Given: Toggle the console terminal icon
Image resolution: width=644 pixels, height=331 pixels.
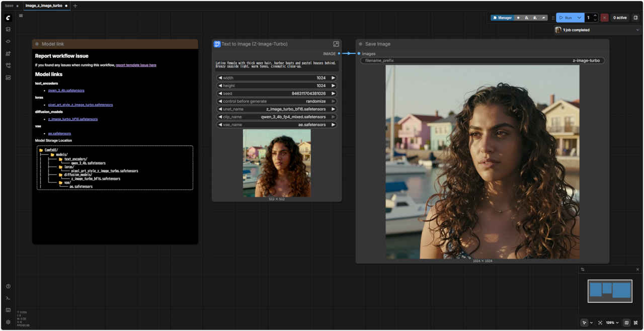Looking at the screenshot, I should [8, 298].
